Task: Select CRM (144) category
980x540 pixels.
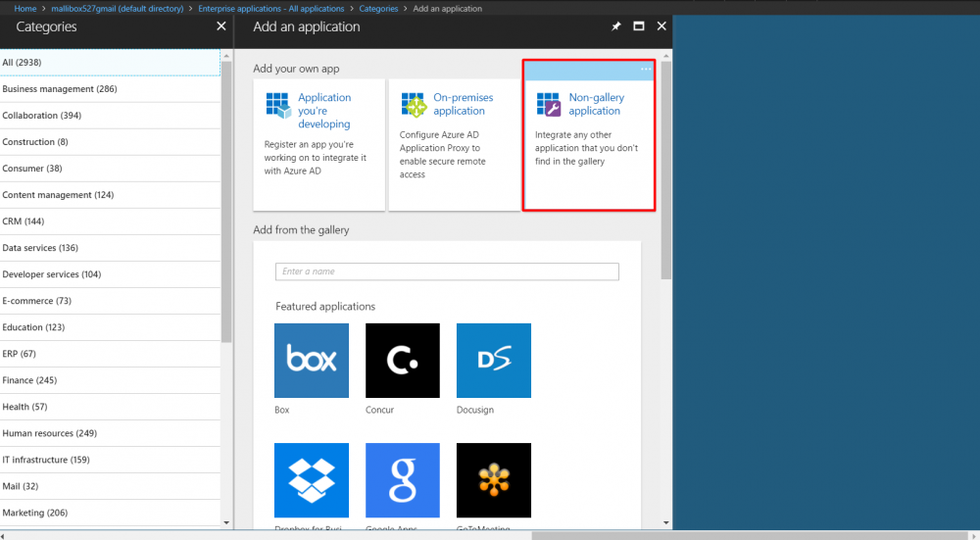Action: (110, 221)
